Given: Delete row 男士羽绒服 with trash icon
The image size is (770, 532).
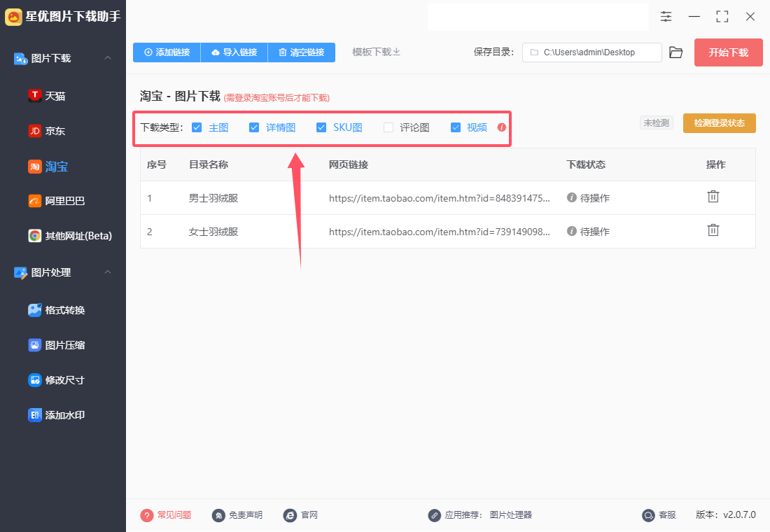Looking at the screenshot, I should tap(713, 197).
